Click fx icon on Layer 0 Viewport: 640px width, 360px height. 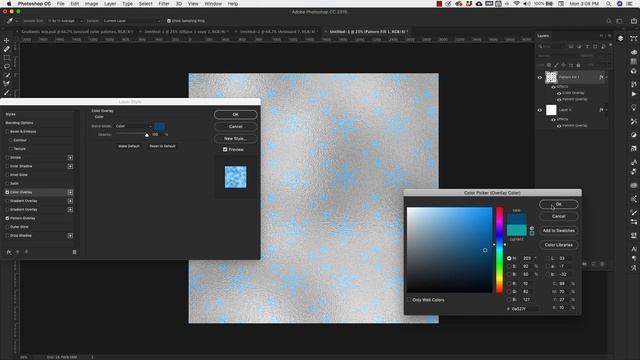point(601,110)
